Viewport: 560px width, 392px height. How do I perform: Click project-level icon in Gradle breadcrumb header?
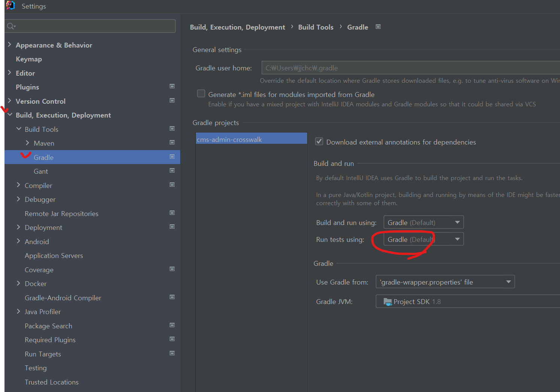(x=378, y=27)
